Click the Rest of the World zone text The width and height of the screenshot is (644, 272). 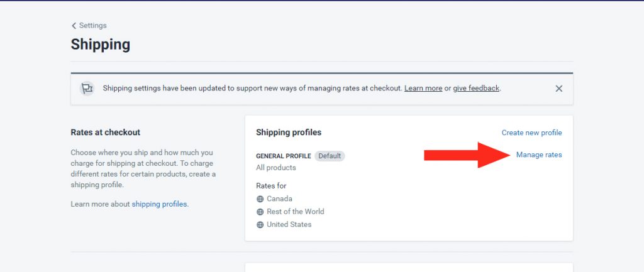[295, 212]
